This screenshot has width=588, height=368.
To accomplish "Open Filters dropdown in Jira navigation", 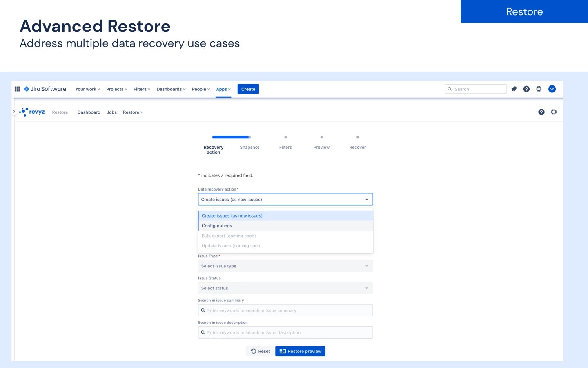I will [x=142, y=89].
